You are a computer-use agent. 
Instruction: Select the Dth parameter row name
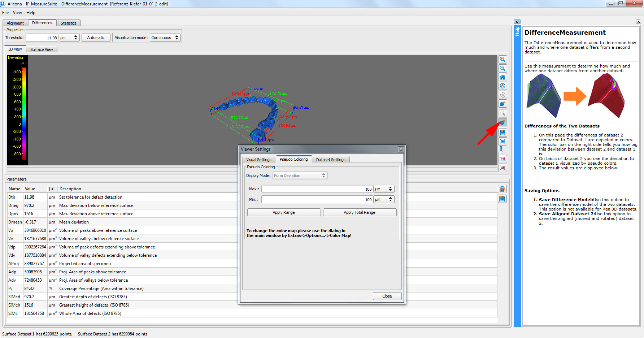tap(12, 197)
